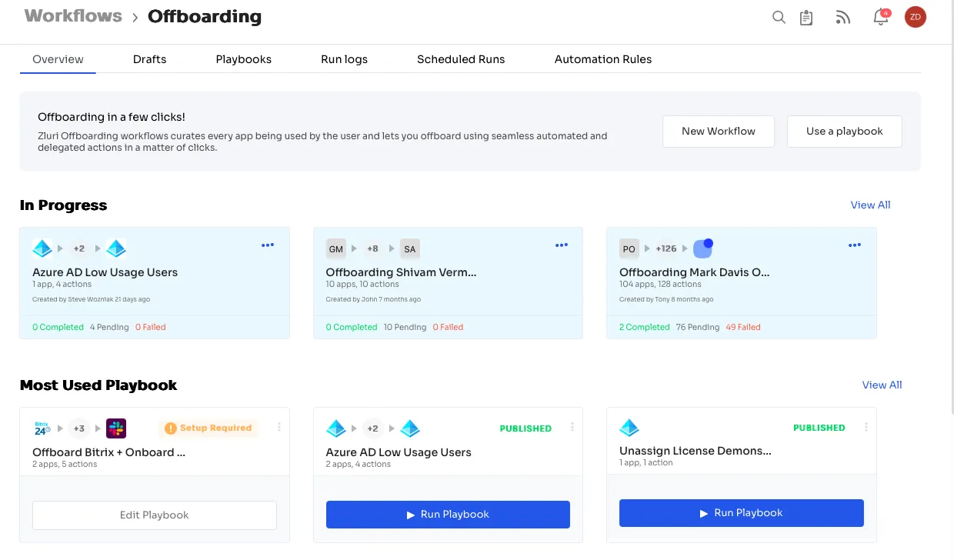Open kebab menu on Offboard Bitrix playbook card

(x=279, y=427)
